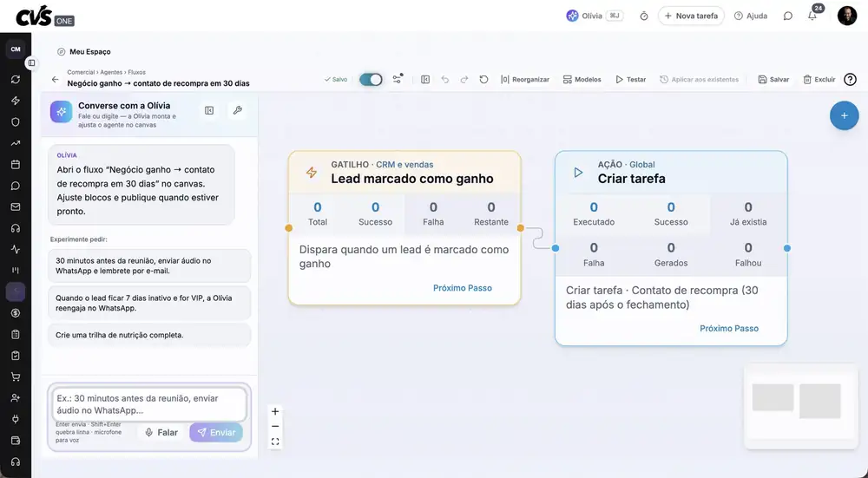The image size is (868, 478).
Task: Open the chat messages icon in header
Action: coord(788,16)
